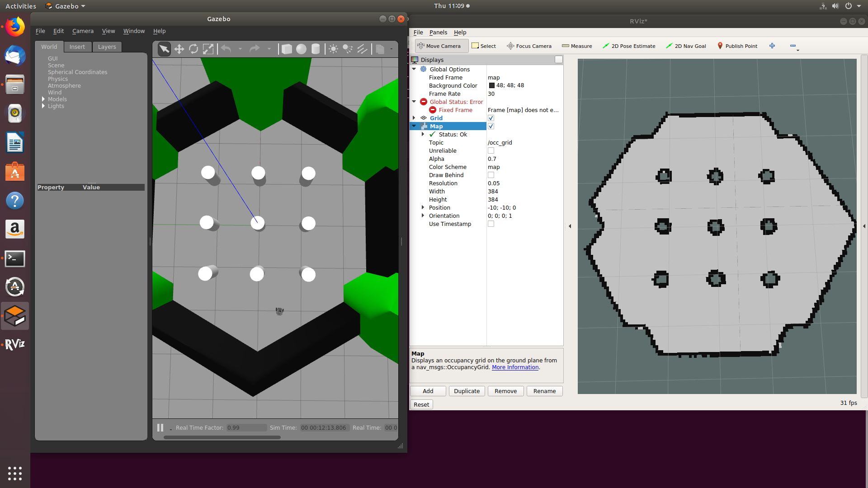
Task: Add a point light in Gazebo
Action: pyautogui.click(x=333, y=49)
